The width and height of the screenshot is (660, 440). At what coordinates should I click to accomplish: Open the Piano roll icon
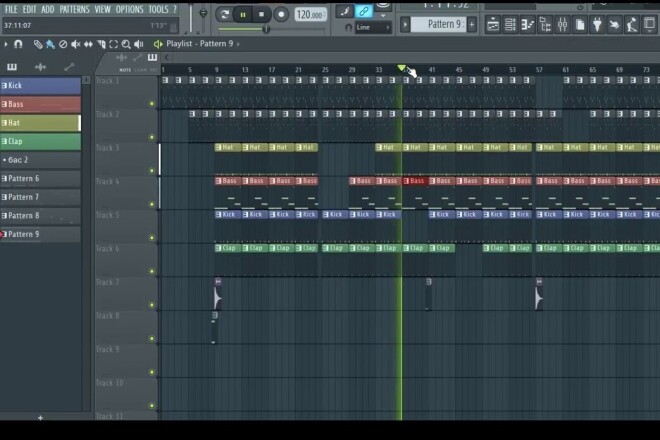pos(527,24)
